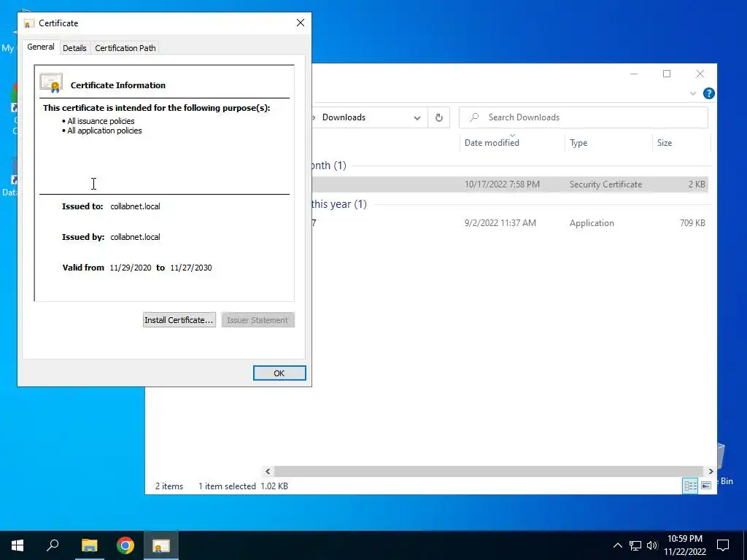Select the Certificate taskbar icon
Image resolution: width=747 pixels, height=560 pixels.
(161, 545)
